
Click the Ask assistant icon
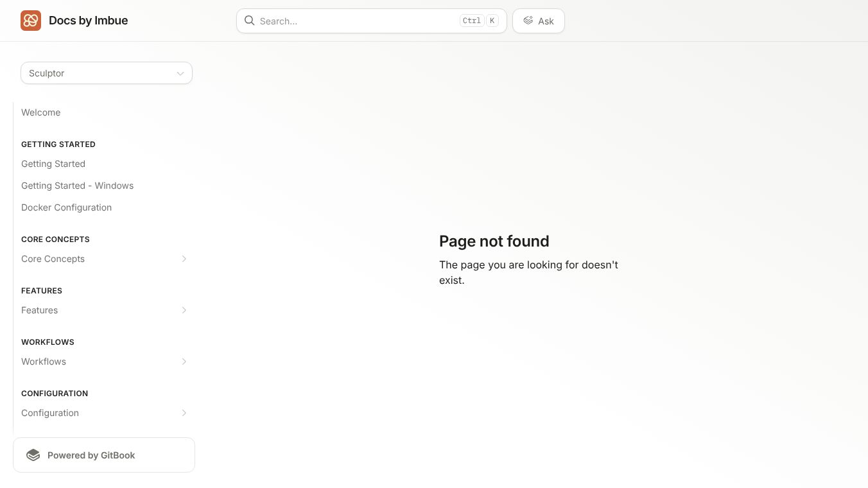[528, 21]
